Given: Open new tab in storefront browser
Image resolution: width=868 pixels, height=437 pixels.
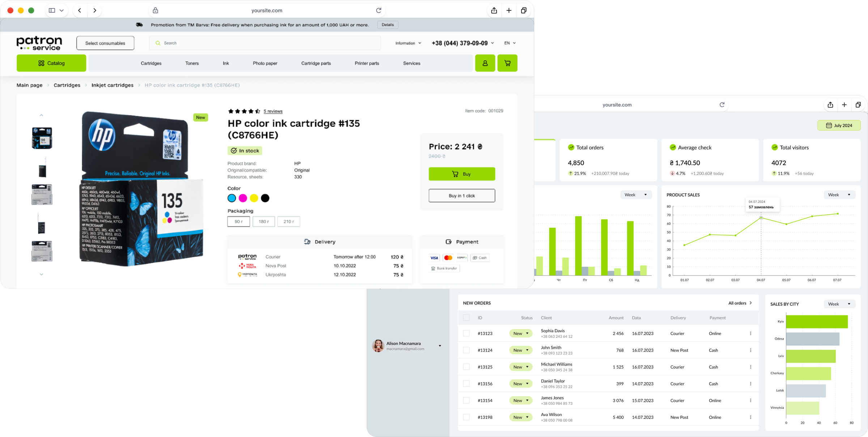Looking at the screenshot, I should pyautogui.click(x=509, y=10).
